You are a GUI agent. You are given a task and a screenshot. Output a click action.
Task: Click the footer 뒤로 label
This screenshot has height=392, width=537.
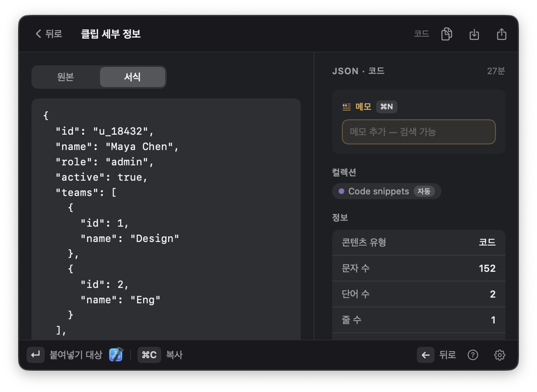447,355
